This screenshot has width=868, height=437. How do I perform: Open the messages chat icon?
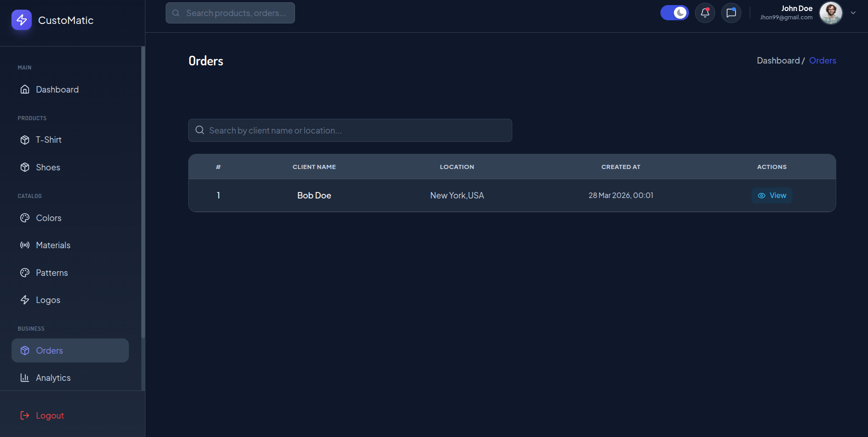pyautogui.click(x=731, y=13)
